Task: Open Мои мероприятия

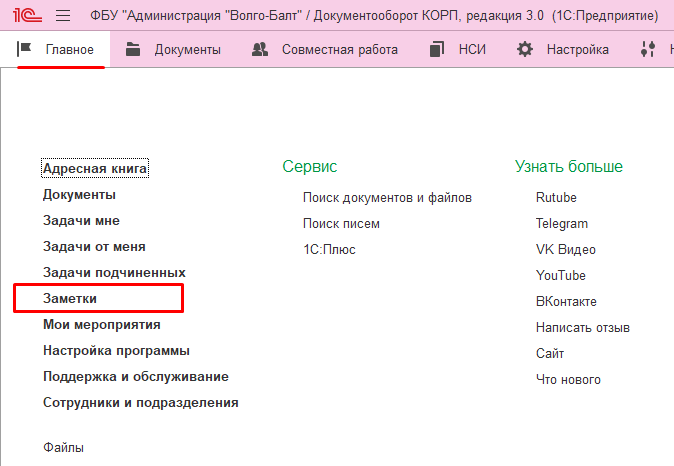Action: click(102, 325)
